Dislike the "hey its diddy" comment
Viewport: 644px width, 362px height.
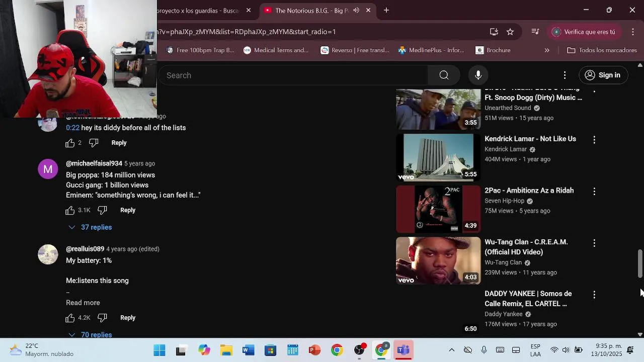(94, 143)
